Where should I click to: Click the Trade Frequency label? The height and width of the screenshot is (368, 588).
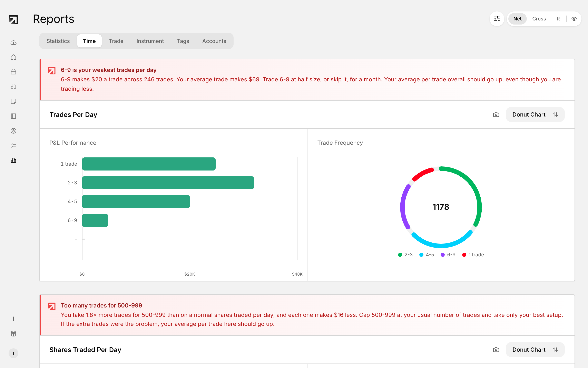[x=340, y=143]
